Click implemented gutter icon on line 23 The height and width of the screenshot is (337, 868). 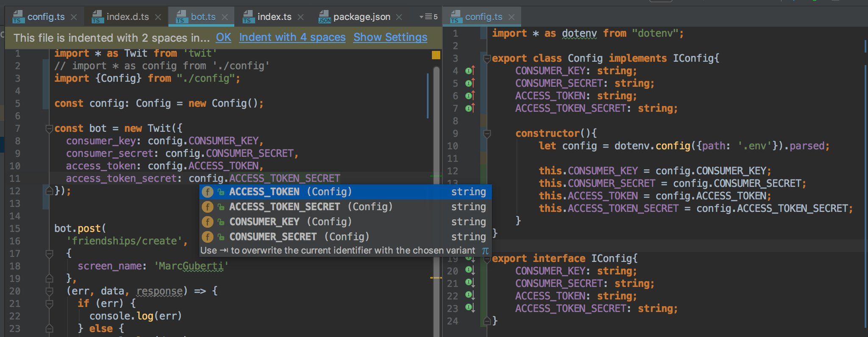point(470,308)
